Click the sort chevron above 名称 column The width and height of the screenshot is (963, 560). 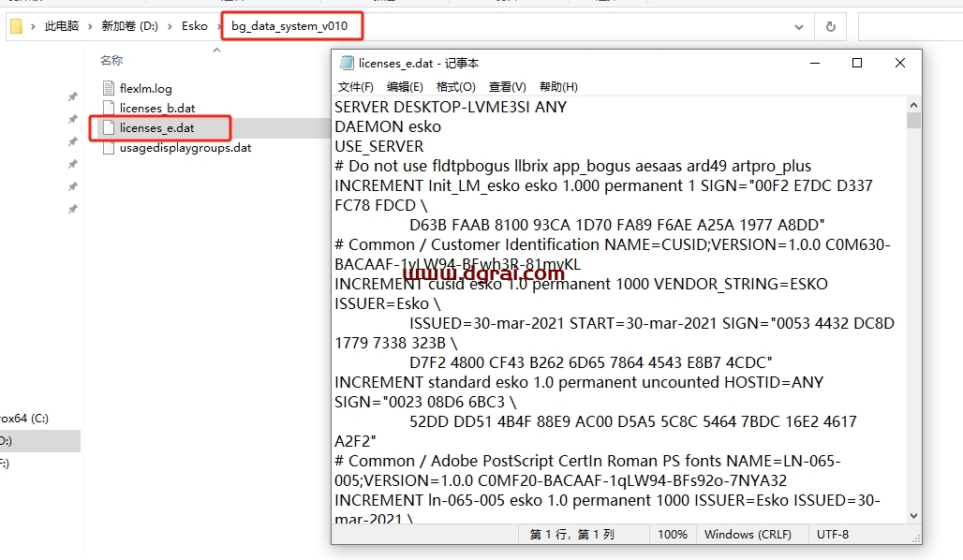[x=216, y=51]
